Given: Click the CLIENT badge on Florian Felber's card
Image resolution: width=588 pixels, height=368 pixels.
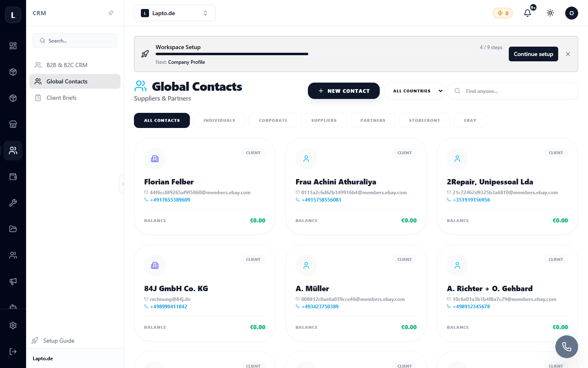Looking at the screenshot, I should tap(253, 153).
